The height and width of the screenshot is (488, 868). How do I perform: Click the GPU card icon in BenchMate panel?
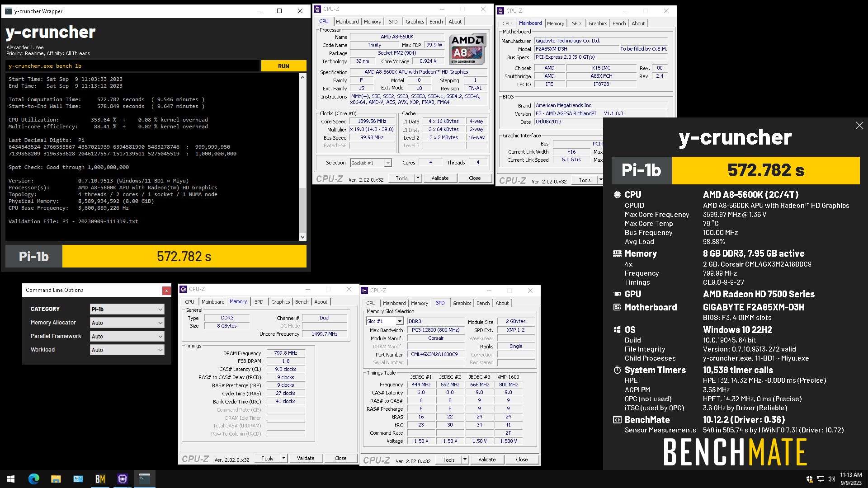[617, 294]
